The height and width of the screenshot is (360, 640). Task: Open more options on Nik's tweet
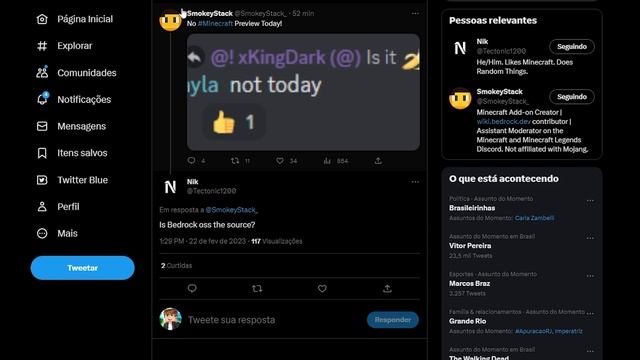(415, 182)
